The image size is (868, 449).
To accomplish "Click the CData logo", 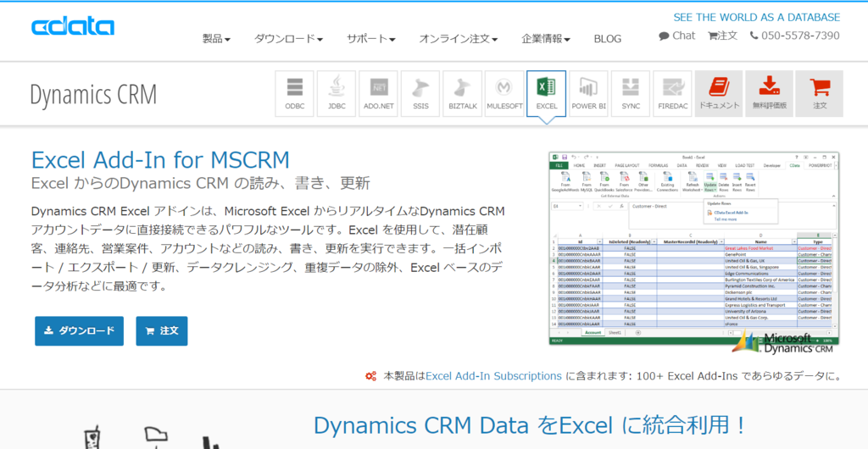I will [x=73, y=26].
